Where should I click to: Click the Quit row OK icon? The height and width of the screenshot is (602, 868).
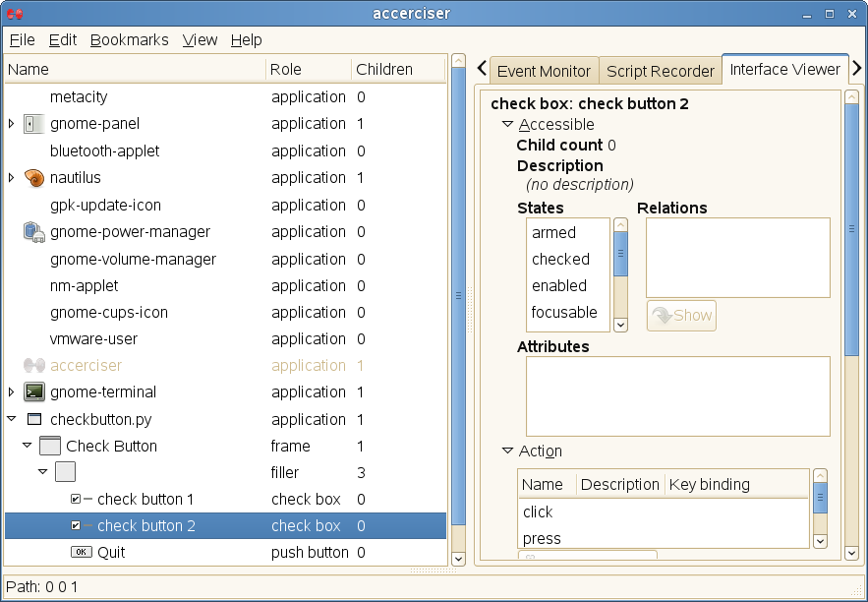[81, 552]
